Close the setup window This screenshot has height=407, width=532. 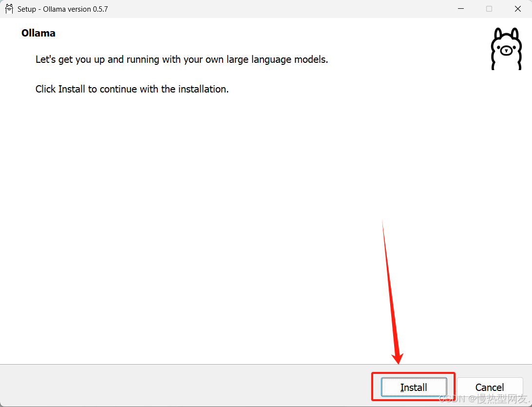click(x=518, y=9)
